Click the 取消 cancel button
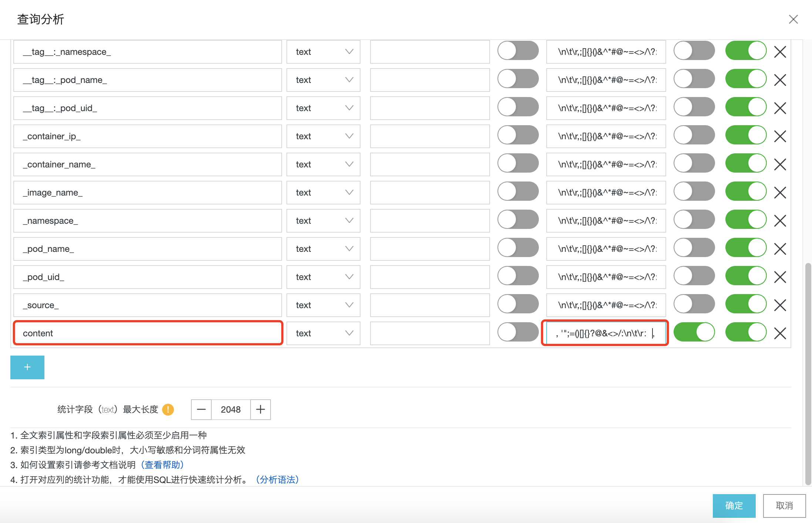The height and width of the screenshot is (523, 812). point(784,506)
